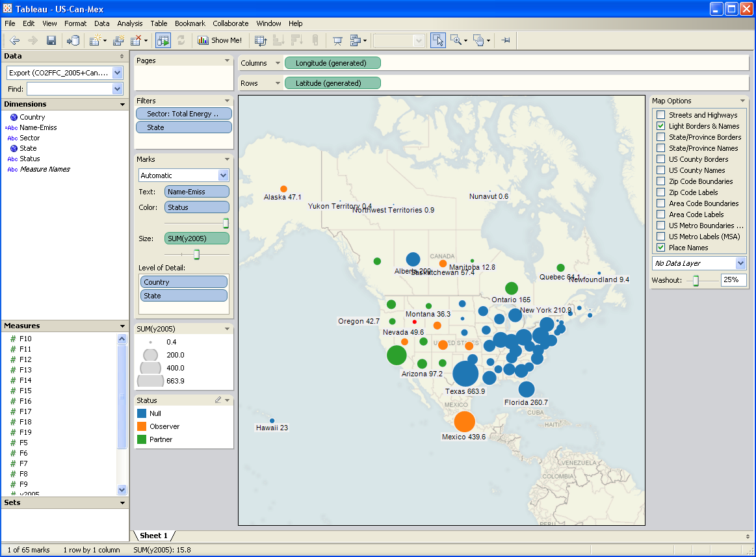Enable Area Code Labels checkbox
The image size is (756, 557).
click(661, 214)
